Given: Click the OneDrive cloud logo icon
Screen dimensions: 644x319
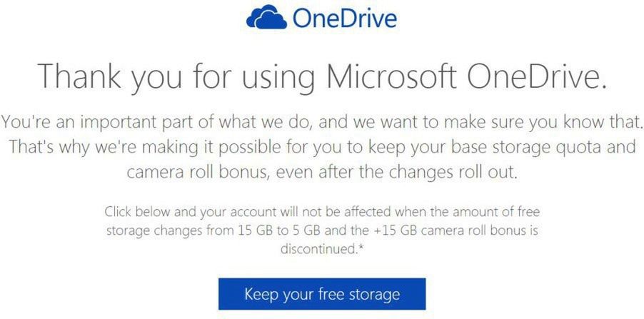Looking at the screenshot, I should pyautogui.click(x=266, y=19).
